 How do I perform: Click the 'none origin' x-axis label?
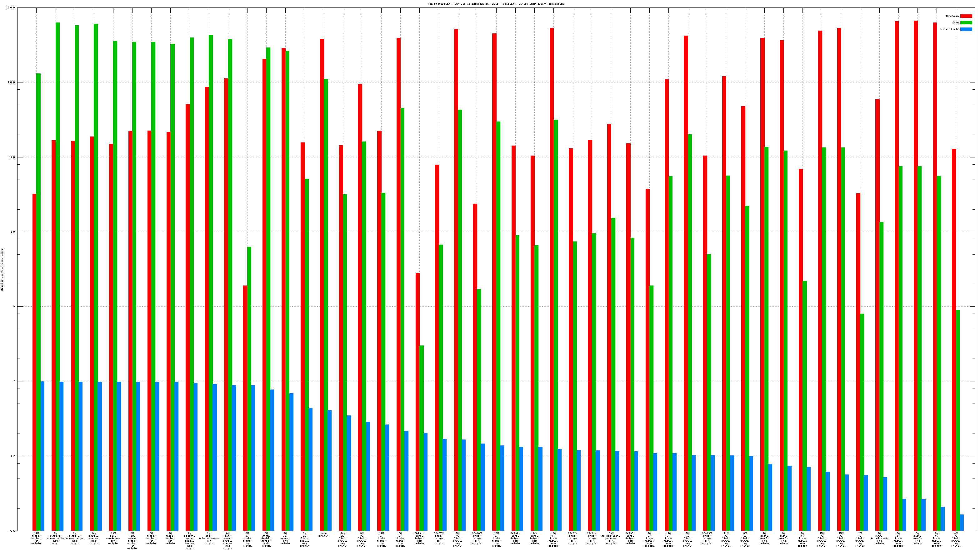[x=323, y=535]
